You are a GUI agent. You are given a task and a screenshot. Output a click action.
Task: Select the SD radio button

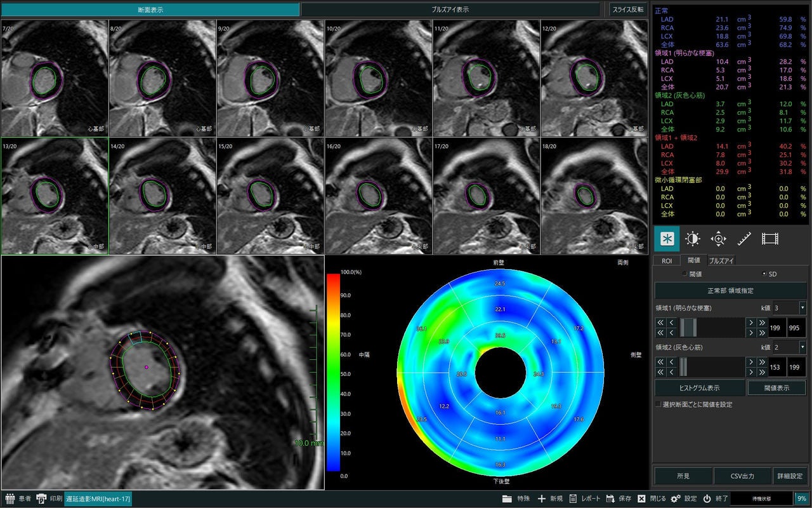(764, 274)
